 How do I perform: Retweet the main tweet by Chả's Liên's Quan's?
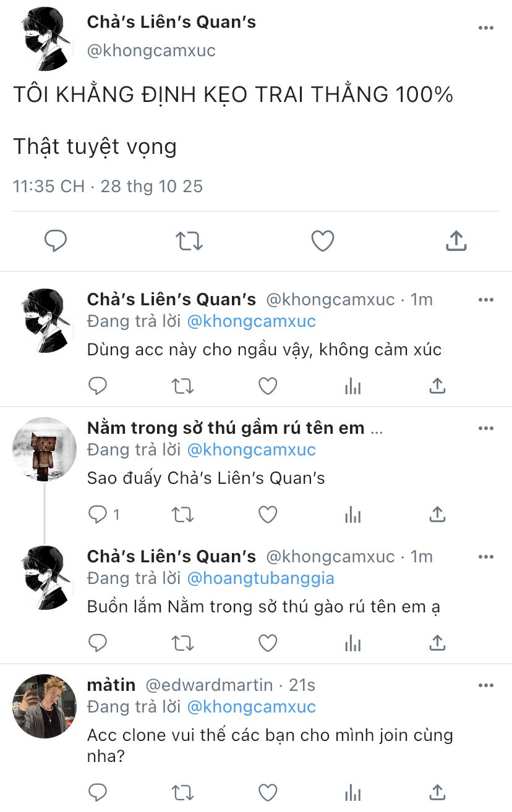pyautogui.click(x=189, y=241)
